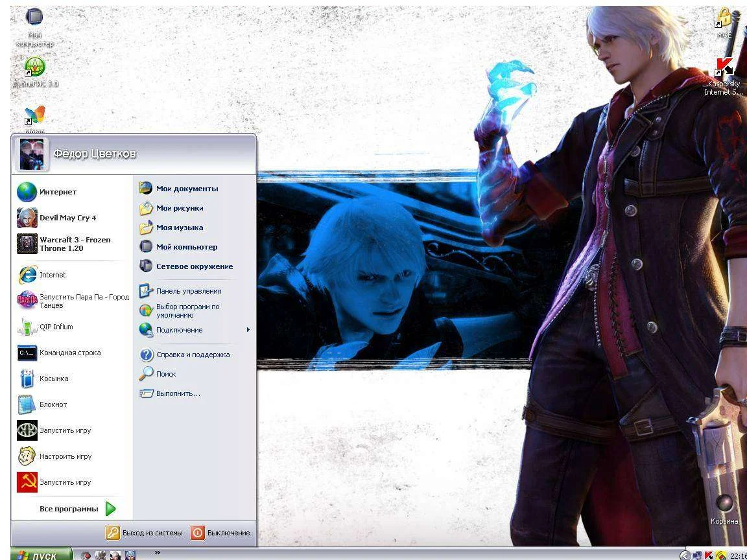
Task: Click user avatar picture of Фёдор Цветков
Action: pos(32,154)
